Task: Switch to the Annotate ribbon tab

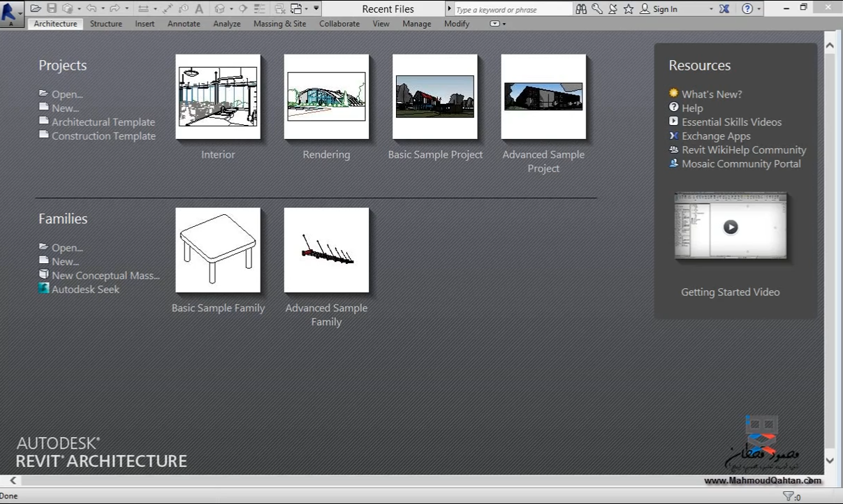Action: (184, 24)
